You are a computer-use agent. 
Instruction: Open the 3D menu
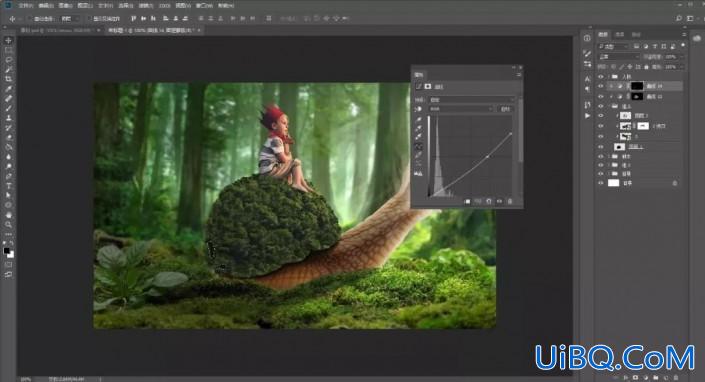[x=165, y=6]
